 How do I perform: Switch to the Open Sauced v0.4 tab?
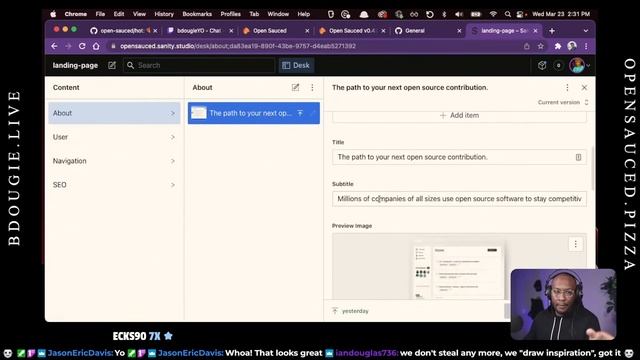tap(351, 31)
